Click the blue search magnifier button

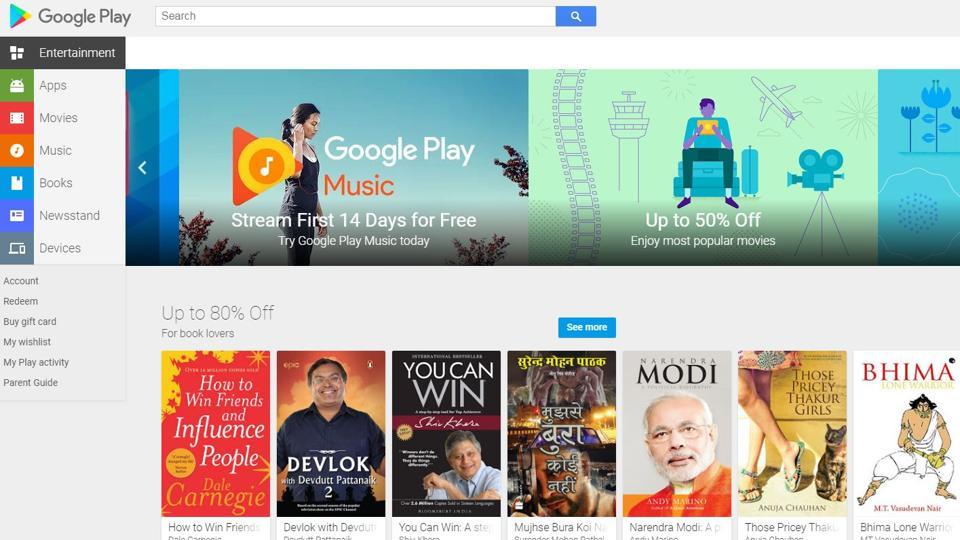point(576,17)
